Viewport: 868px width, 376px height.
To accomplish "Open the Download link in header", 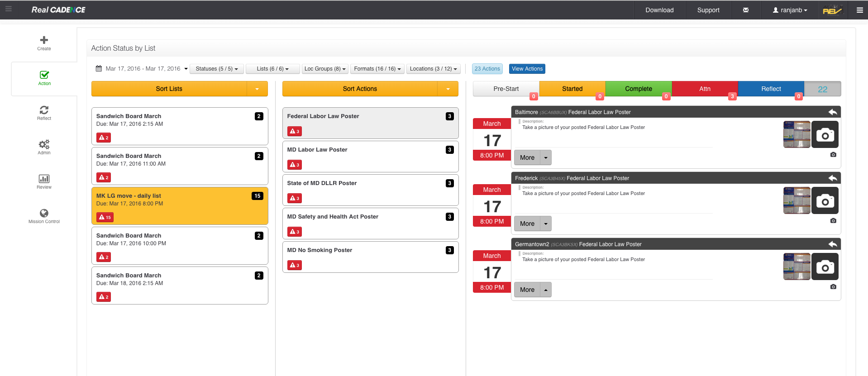I will click(659, 10).
